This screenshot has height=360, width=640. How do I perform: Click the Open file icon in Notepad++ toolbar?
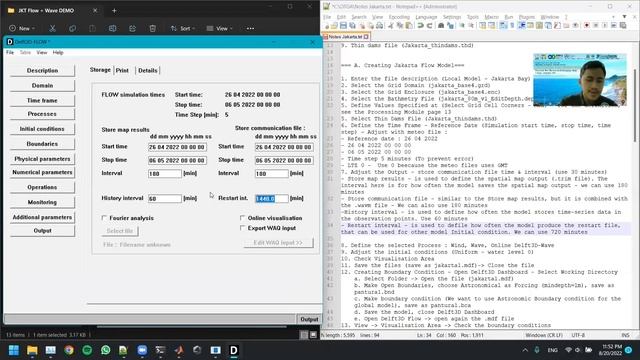pos(334,26)
